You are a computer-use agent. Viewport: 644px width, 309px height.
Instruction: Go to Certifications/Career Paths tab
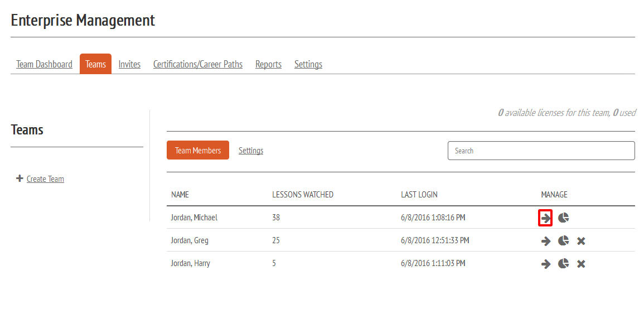(198, 64)
